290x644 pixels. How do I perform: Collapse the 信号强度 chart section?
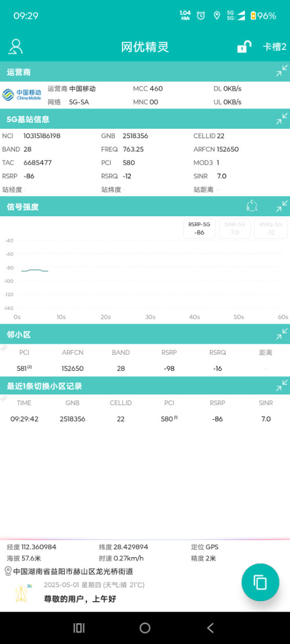pos(282,206)
